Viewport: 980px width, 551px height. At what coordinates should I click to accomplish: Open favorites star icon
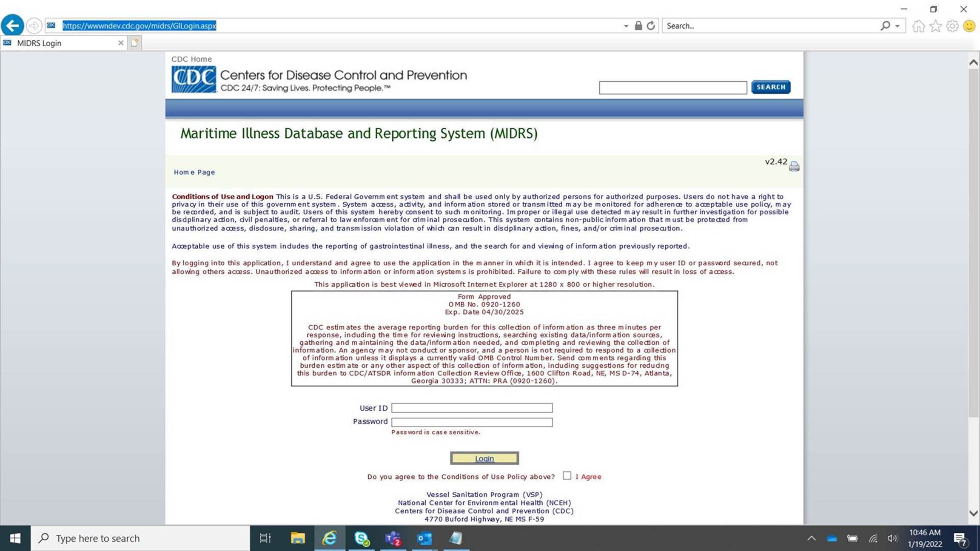(935, 26)
